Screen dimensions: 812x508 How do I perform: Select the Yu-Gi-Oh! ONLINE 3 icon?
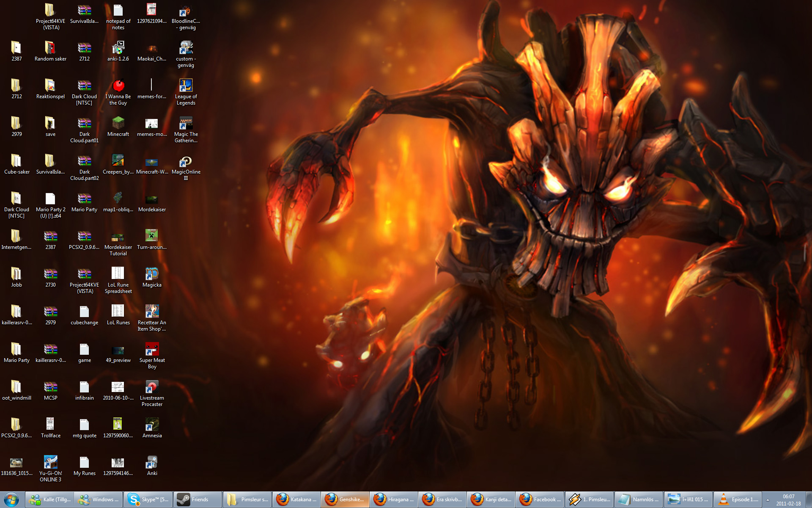pos(50,468)
